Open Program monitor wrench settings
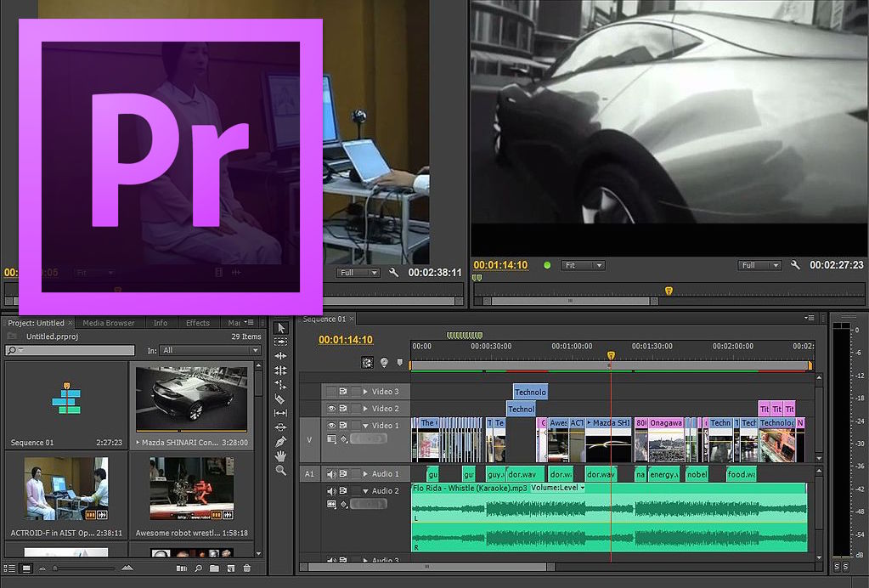This screenshot has width=869, height=588. (x=795, y=265)
